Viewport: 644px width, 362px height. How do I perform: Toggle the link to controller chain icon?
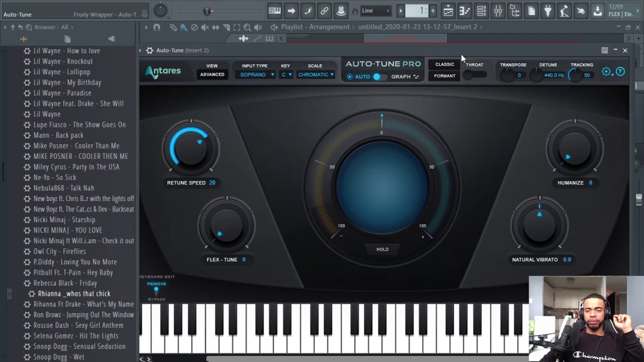pyautogui.click(x=325, y=11)
